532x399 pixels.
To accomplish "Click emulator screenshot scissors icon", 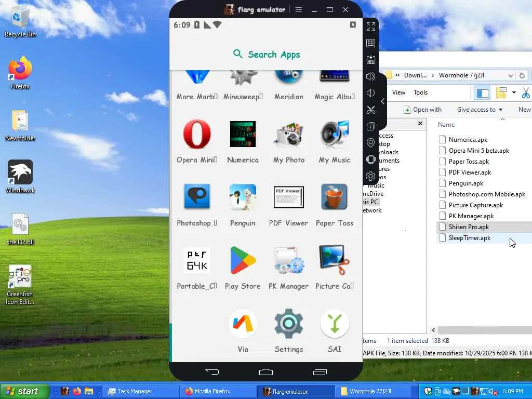I will 371,110.
